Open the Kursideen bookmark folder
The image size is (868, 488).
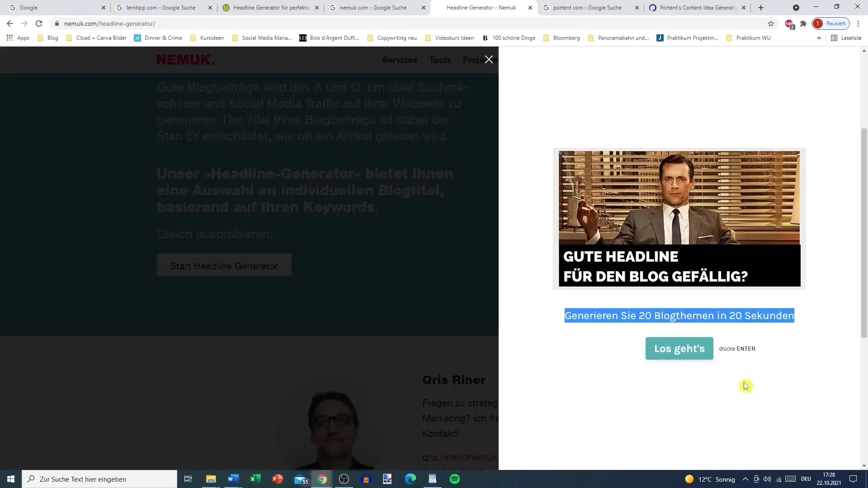[207, 38]
